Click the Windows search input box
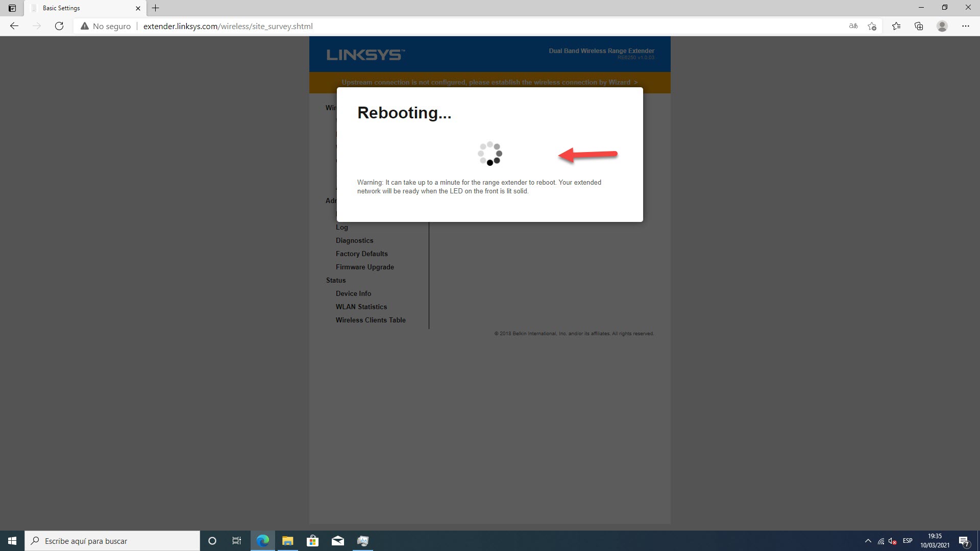Screen dimensions: 980x551 pyautogui.click(x=112, y=541)
